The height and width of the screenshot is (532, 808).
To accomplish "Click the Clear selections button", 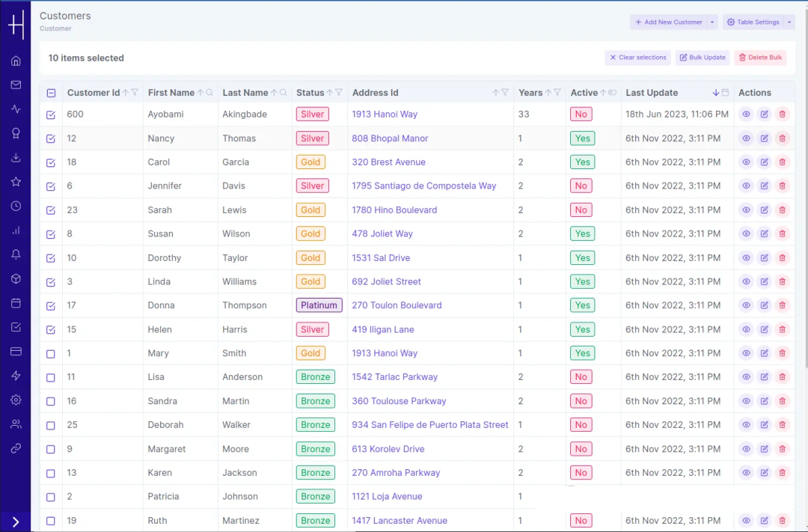I will (637, 58).
